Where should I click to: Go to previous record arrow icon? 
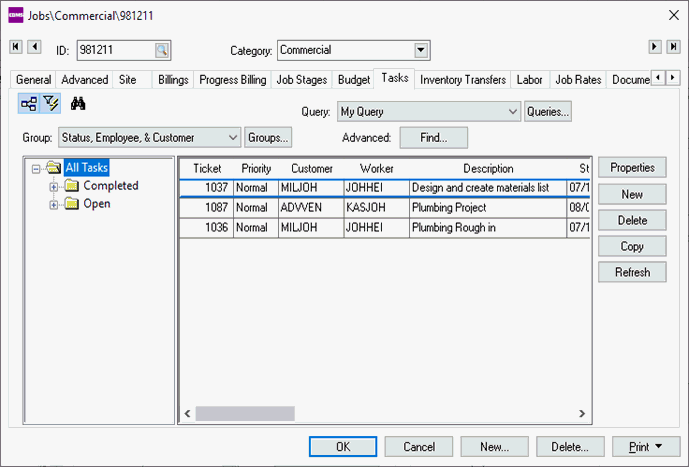point(34,47)
